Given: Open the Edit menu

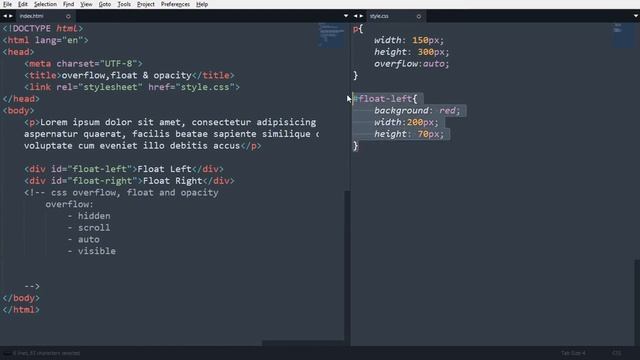Looking at the screenshot, I should coord(23,4).
